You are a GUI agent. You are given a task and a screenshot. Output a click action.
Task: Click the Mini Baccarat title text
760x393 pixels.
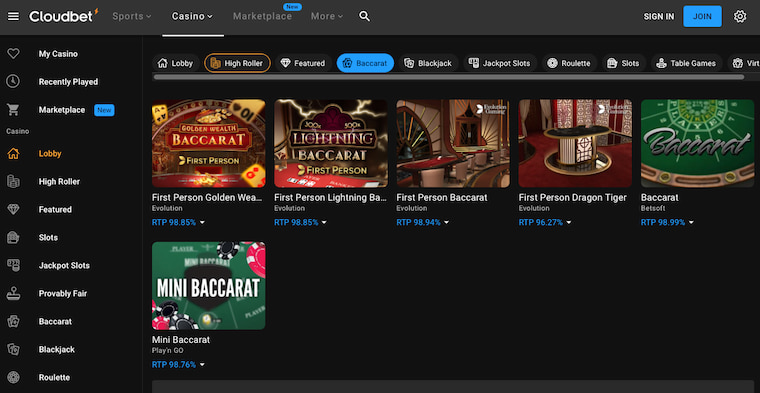[181, 340]
